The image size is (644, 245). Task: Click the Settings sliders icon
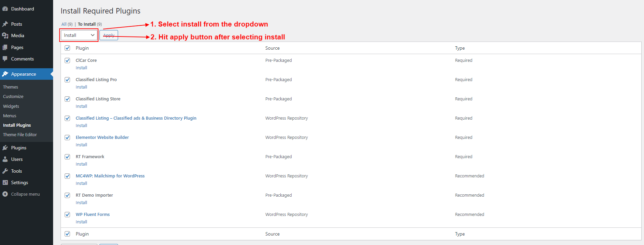5,182
